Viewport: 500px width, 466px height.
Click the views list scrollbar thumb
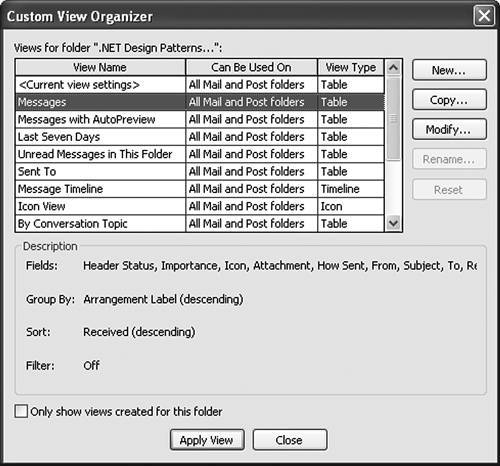pyautogui.click(x=393, y=119)
